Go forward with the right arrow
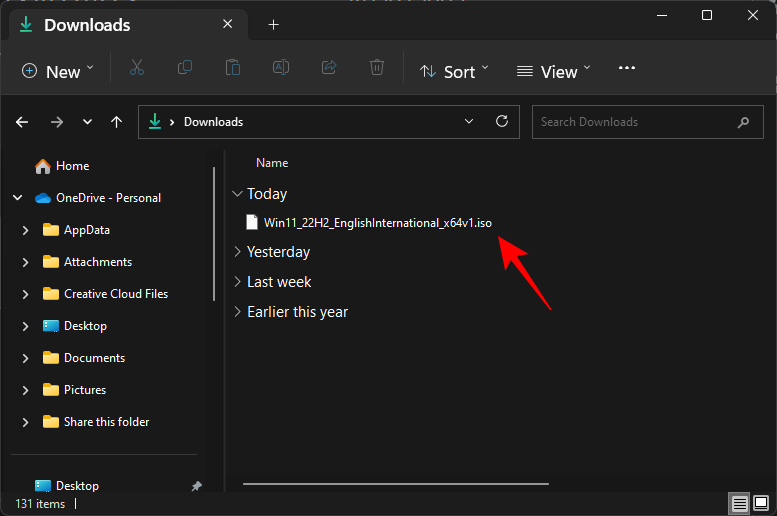 pyautogui.click(x=56, y=122)
